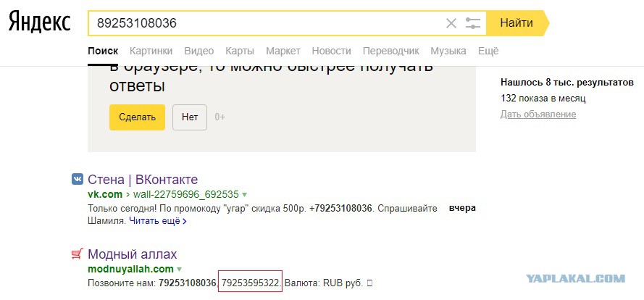Image resolution: width=644 pixels, height=300 pixels.
Task: Click the Нашлось 8 тыс. результатов text
Action: pos(566,83)
